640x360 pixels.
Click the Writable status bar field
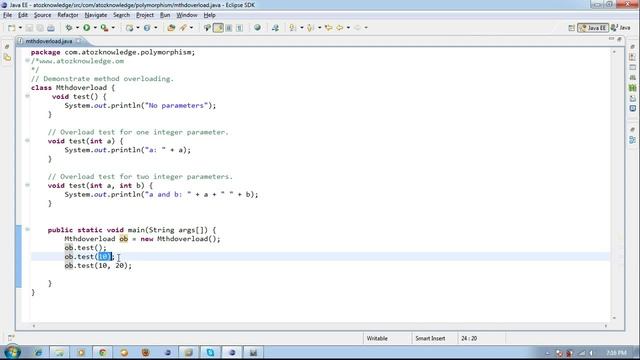point(387,338)
